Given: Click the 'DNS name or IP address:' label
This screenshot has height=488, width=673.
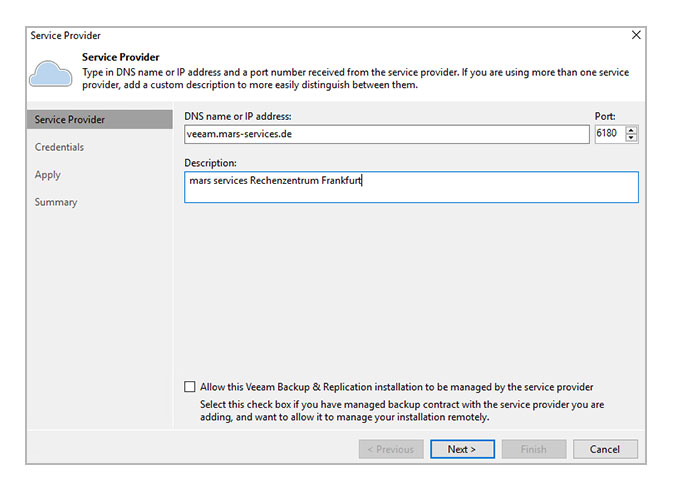Looking at the screenshot, I should click(x=237, y=116).
